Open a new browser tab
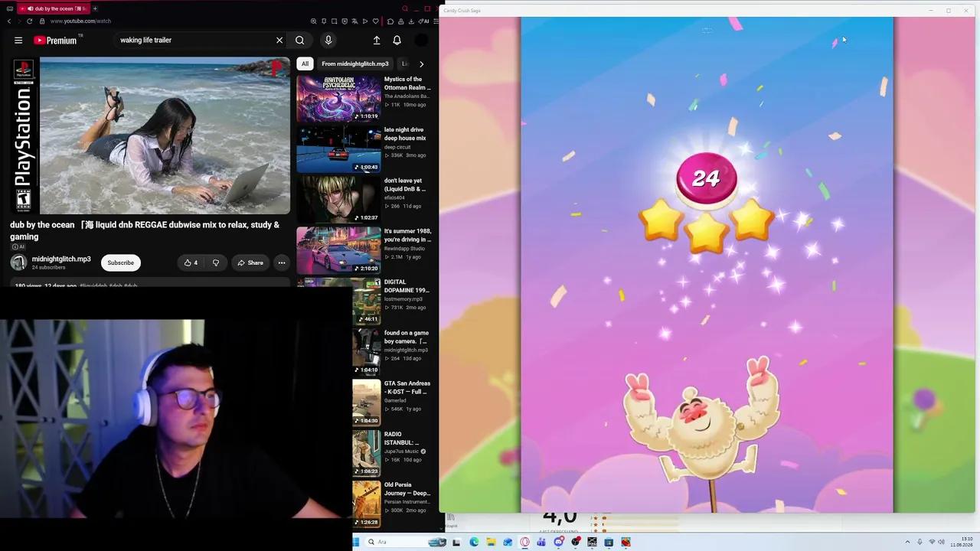Image resolution: width=980 pixels, height=551 pixels. [x=95, y=8]
